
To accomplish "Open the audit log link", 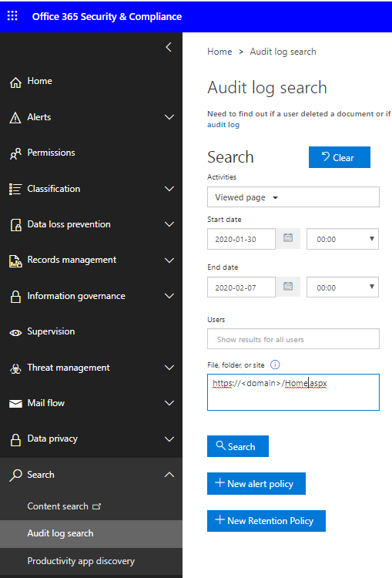I will 223,125.
